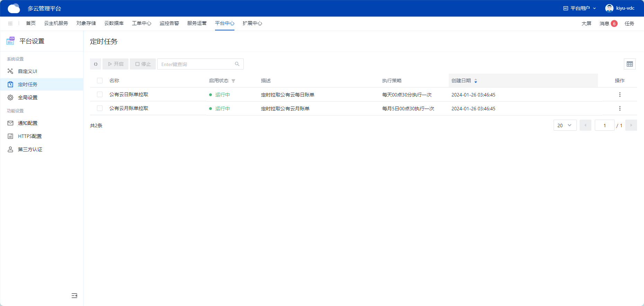The height and width of the screenshot is (306, 644).
Task: Open the page size dropdown showing 20
Action: click(565, 125)
